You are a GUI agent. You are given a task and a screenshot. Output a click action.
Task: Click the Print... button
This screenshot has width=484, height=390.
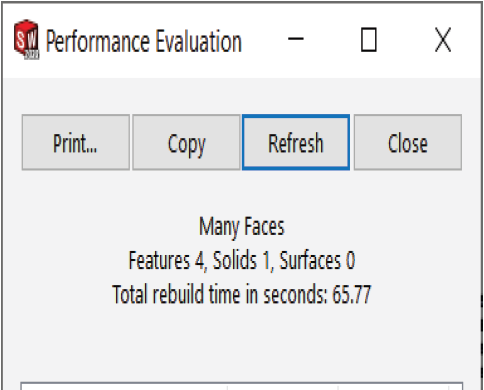pyautogui.click(x=76, y=143)
